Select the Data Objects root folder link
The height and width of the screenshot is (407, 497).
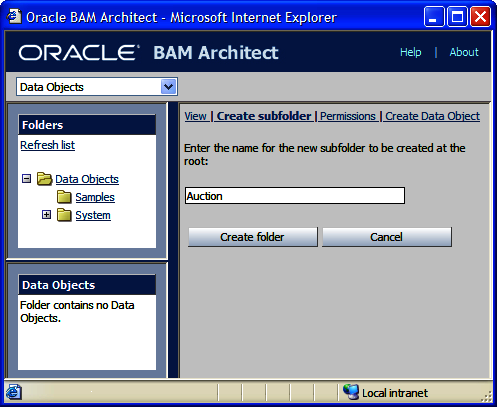(x=87, y=179)
